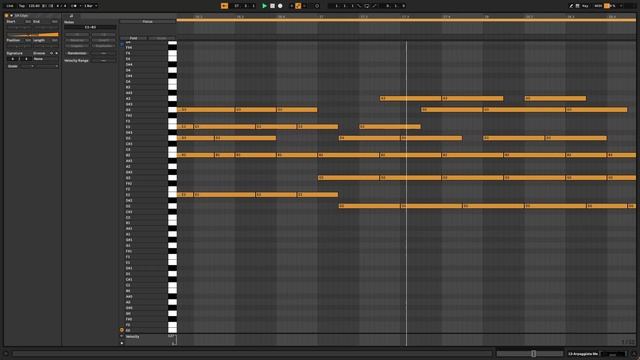Adjust the Velocity Range slider
This screenshot has width=640, height=360.
point(103,60)
